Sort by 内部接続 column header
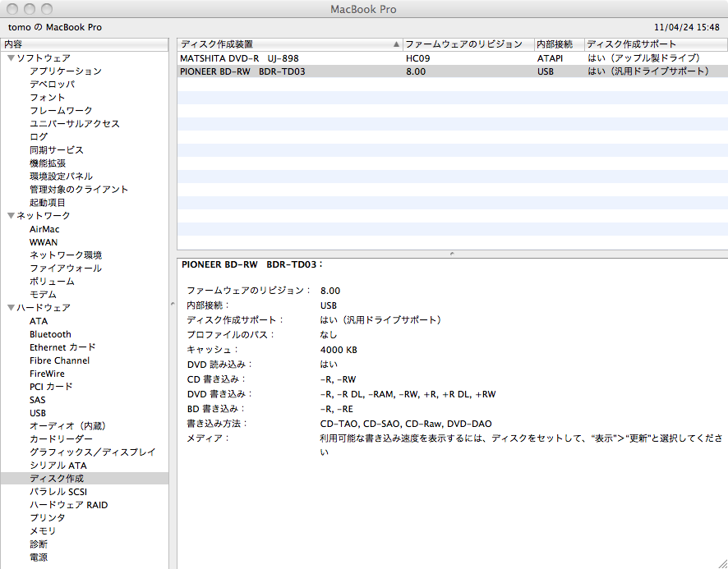Screen dimensions: 728x569 click(x=560, y=44)
